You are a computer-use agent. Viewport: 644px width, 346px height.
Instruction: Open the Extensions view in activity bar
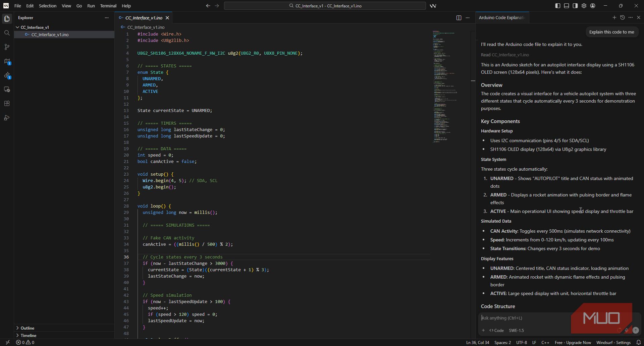(x=7, y=104)
